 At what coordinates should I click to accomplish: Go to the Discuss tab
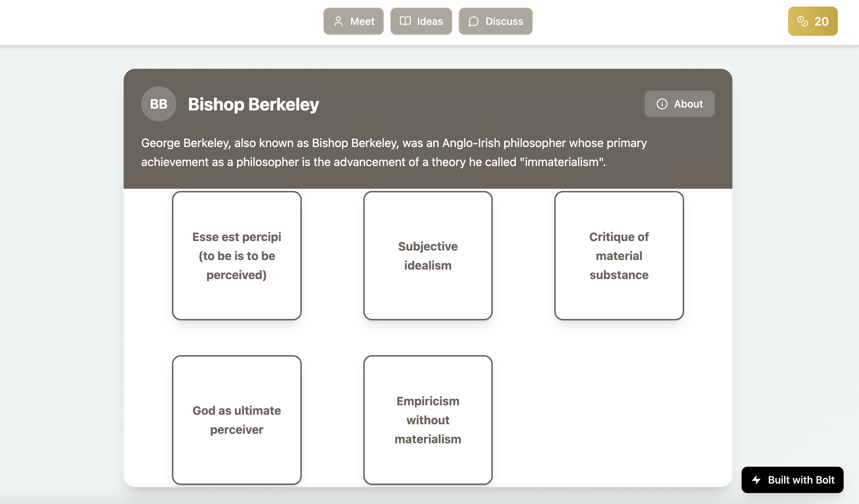click(x=495, y=21)
